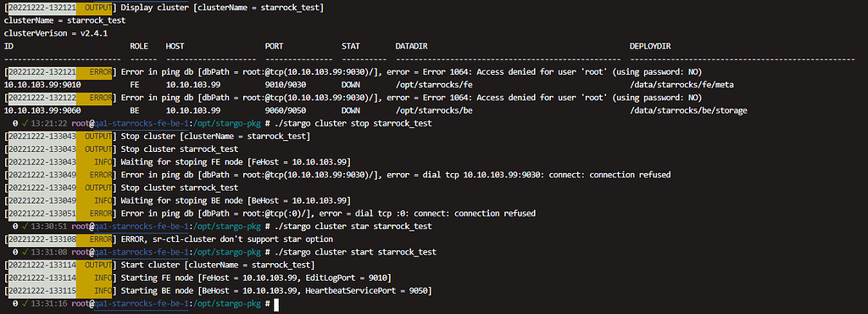The width and height of the screenshot is (868, 314).
Task: Click the ERROR tag on the 'don't support star option' line
Action: pyautogui.click(x=101, y=239)
